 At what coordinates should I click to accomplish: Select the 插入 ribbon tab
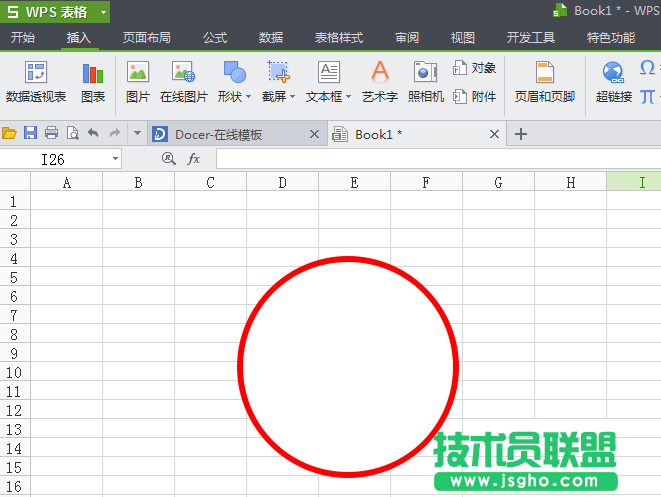78,38
